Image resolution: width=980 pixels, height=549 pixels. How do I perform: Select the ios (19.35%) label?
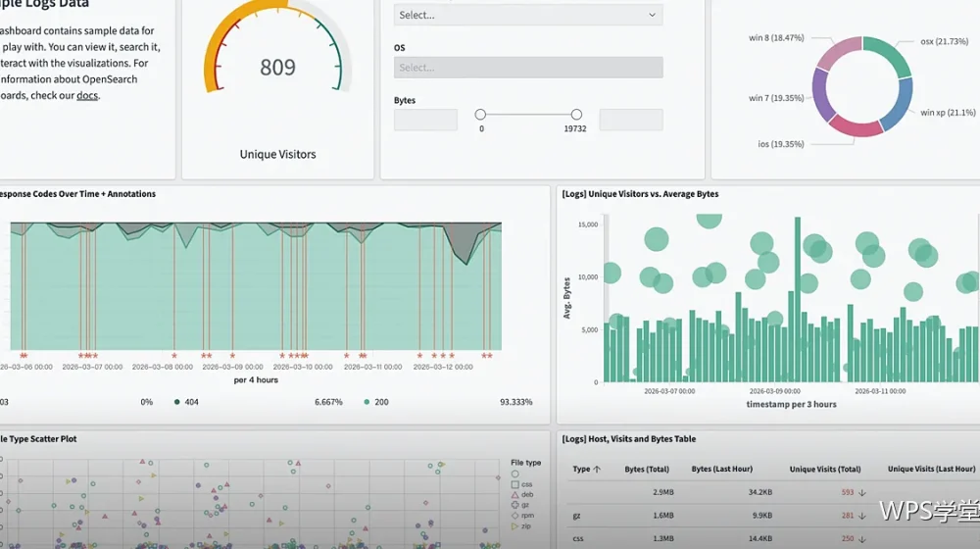[x=781, y=144]
